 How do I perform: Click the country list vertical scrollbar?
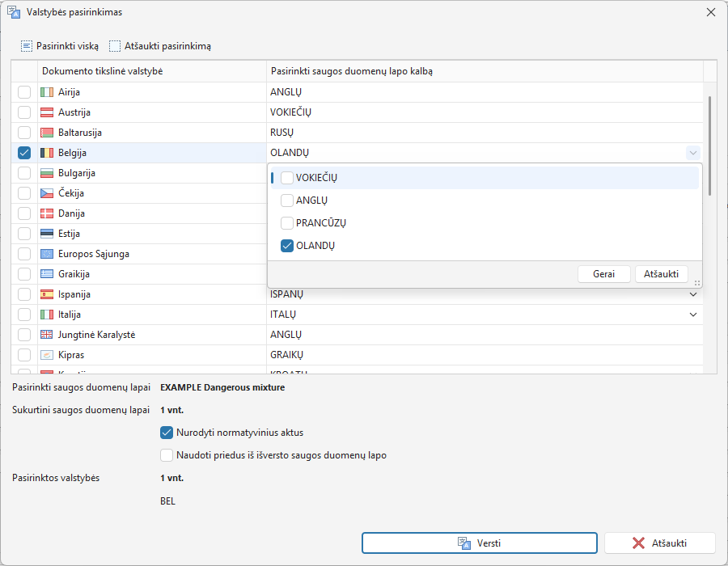pos(709,146)
